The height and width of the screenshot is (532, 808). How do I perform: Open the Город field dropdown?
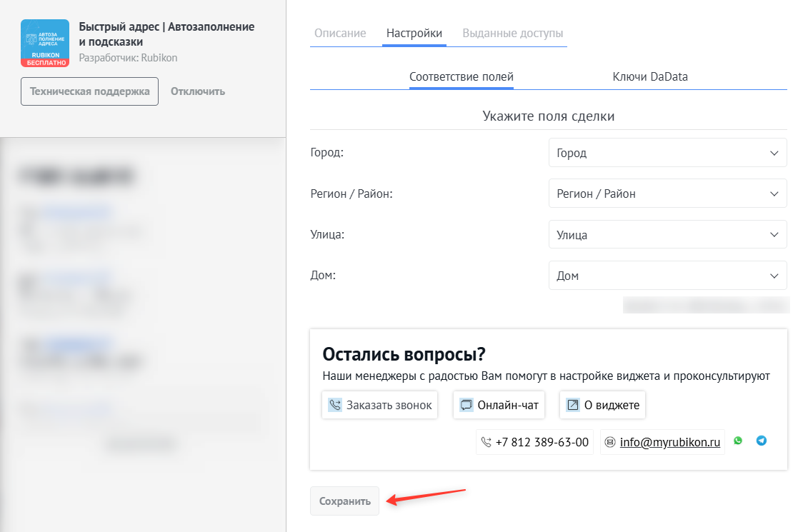(x=667, y=152)
